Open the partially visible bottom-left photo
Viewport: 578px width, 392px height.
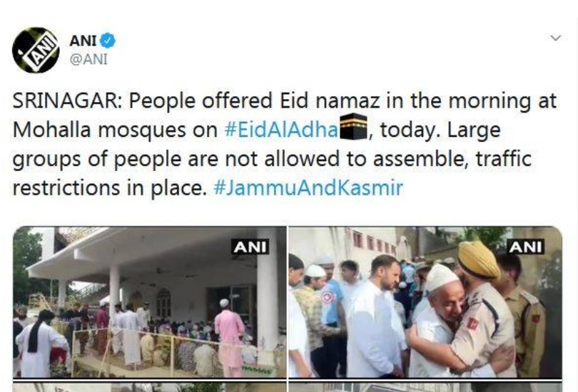pyautogui.click(x=149, y=386)
